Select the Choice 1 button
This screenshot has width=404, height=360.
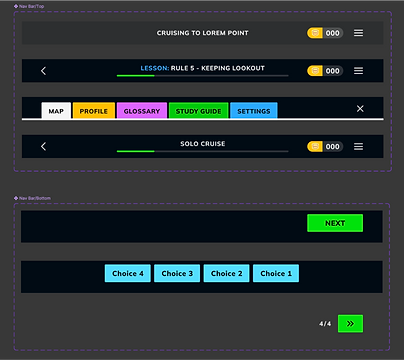tap(276, 273)
